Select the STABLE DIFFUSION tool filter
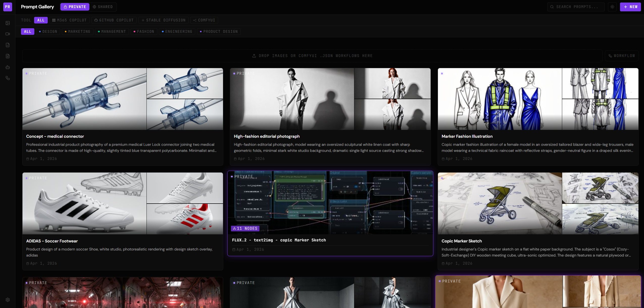 pyautogui.click(x=163, y=20)
